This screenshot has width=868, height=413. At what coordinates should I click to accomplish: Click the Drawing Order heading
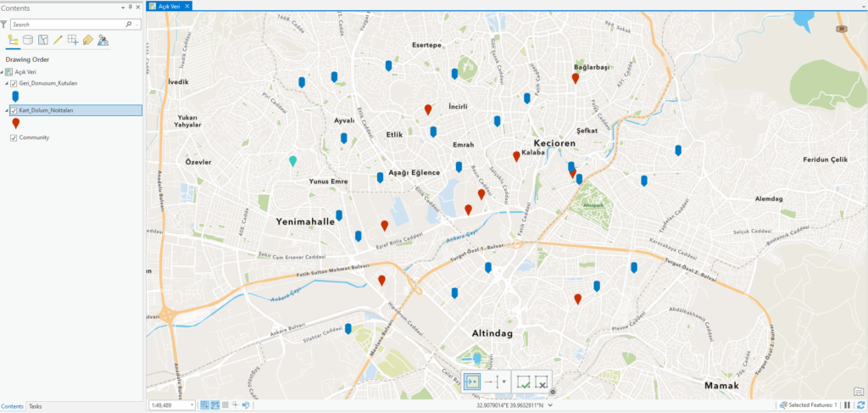(28, 59)
